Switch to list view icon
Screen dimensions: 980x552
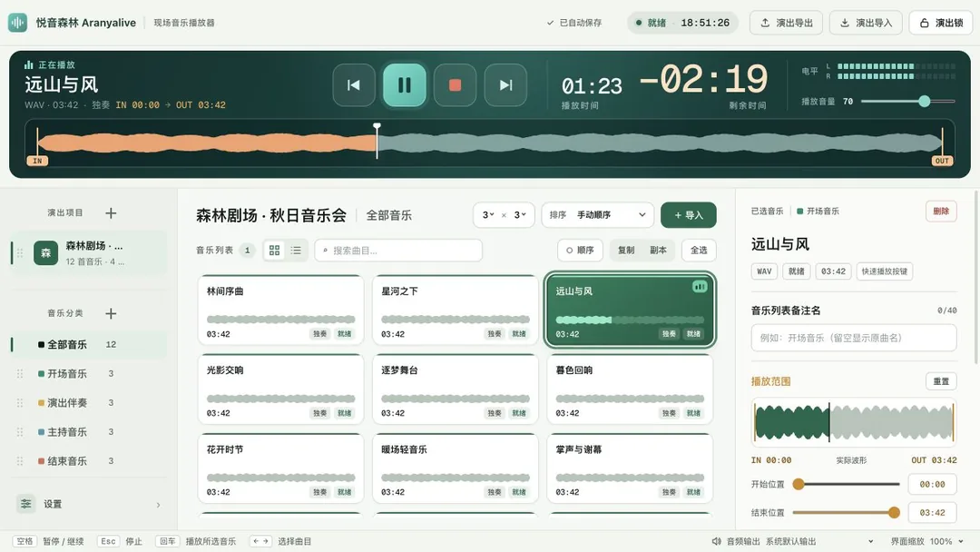tap(296, 250)
